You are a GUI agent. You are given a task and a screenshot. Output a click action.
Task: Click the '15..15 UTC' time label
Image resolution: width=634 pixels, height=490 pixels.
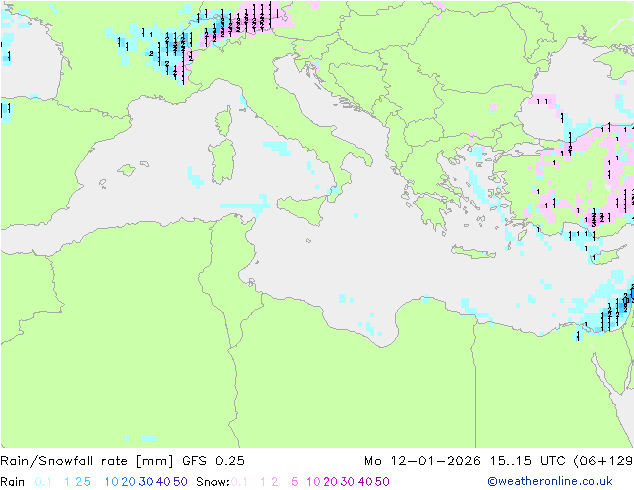[528, 461]
